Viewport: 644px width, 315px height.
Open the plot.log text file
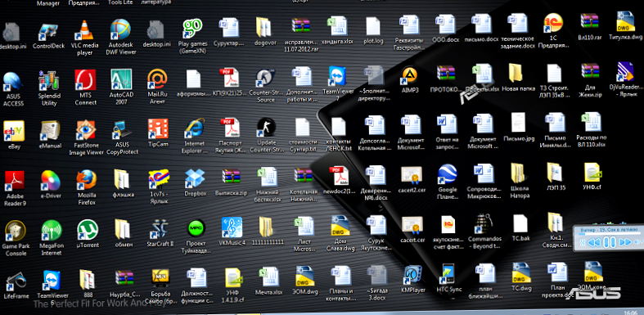[x=373, y=31]
